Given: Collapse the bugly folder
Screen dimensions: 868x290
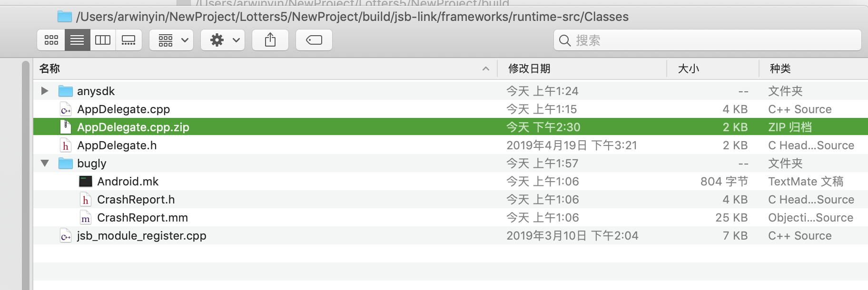Looking at the screenshot, I should [45, 163].
